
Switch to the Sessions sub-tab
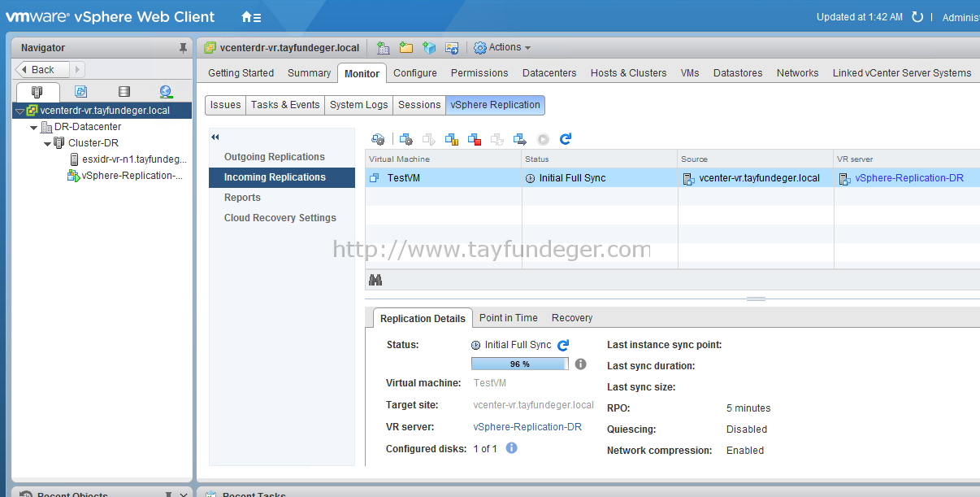tap(419, 105)
